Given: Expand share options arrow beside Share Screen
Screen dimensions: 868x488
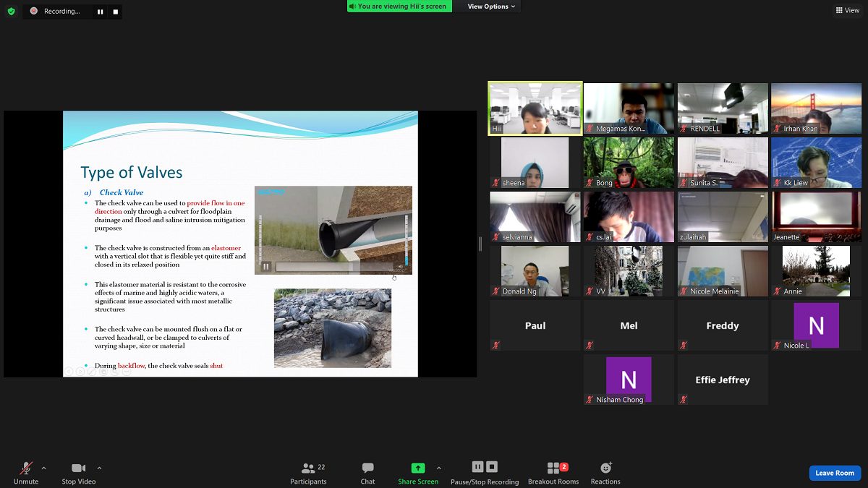Looking at the screenshot, I should click(438, 468).
